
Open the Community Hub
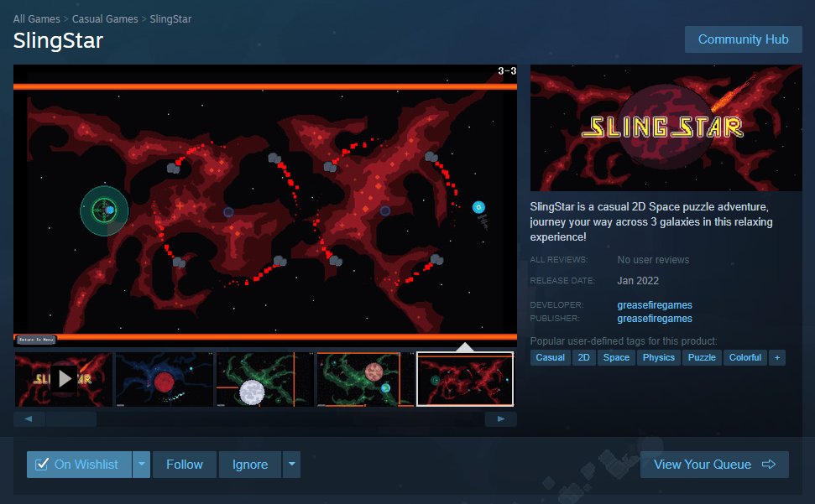tap(744, 39)
